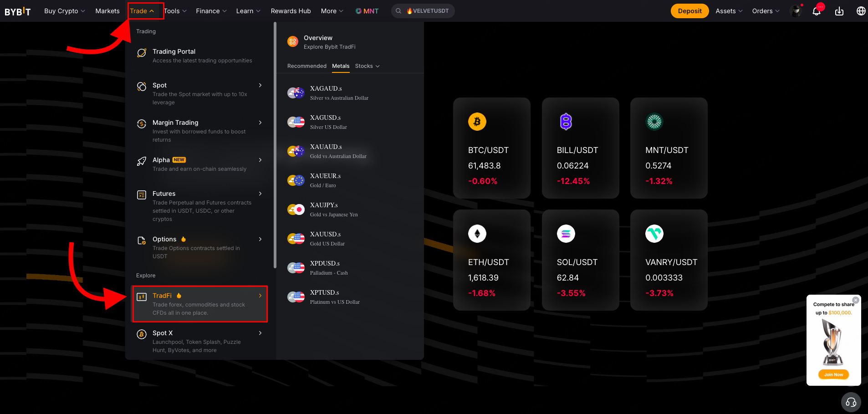Click the MNT coin icon on card
This screenshot has height=414, width=868.
click(654, 122)
